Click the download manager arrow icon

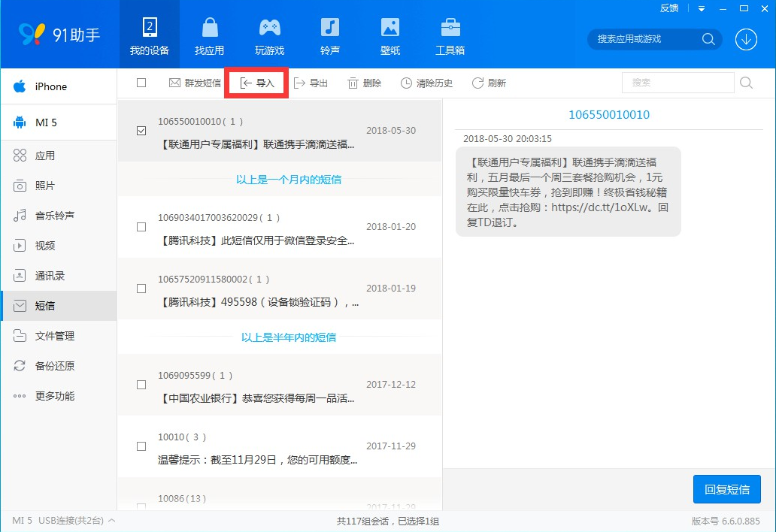(x=746, y=39)
